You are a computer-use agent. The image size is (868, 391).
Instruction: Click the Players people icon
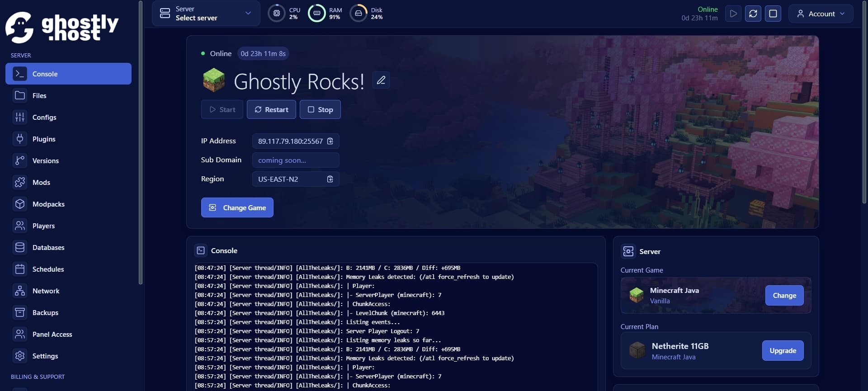20,226
